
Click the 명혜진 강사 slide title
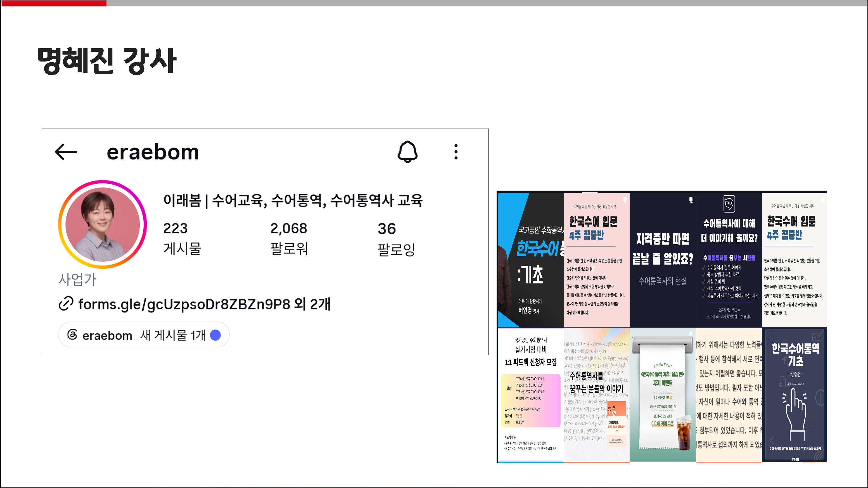point(107,61)
